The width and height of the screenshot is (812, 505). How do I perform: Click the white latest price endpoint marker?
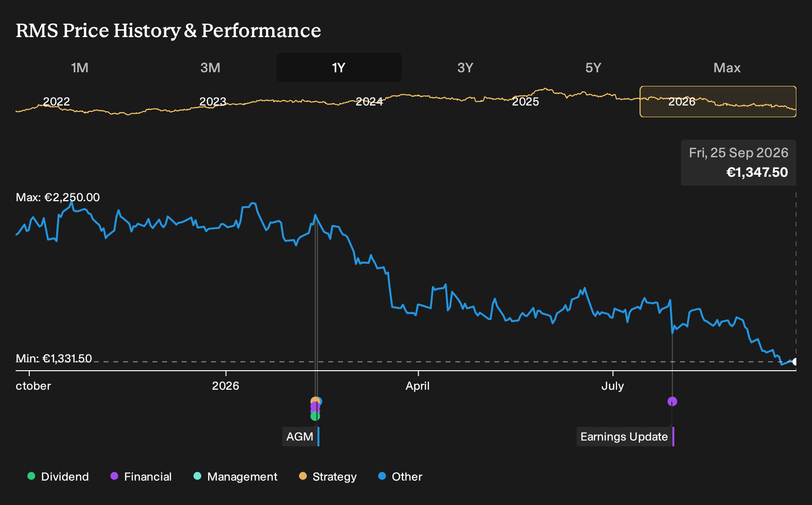[x=795, y=362]
